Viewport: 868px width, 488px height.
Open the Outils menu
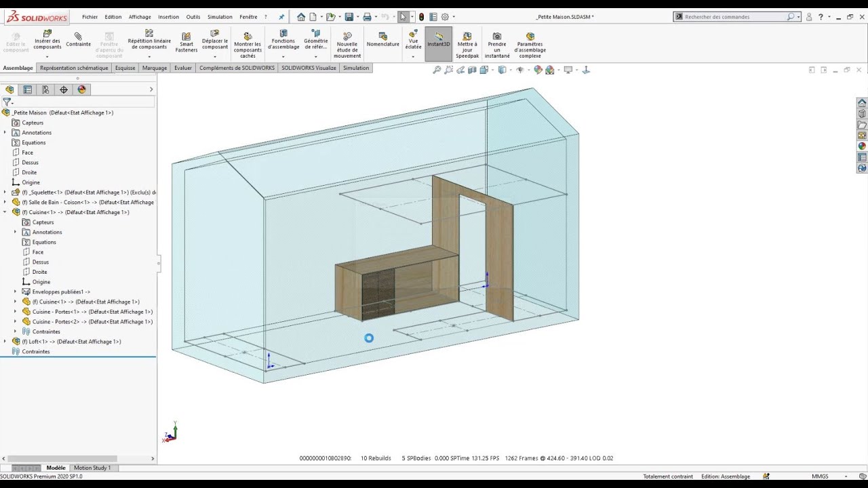point(193,17)
